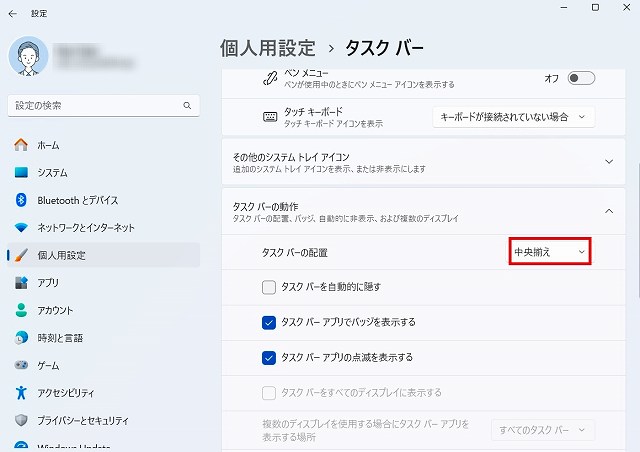Uncheck タスク バー アプリでバッジを表示する
Image resolution: width=640 pixels, height=452 pixels.
click(x=268, y=322)
